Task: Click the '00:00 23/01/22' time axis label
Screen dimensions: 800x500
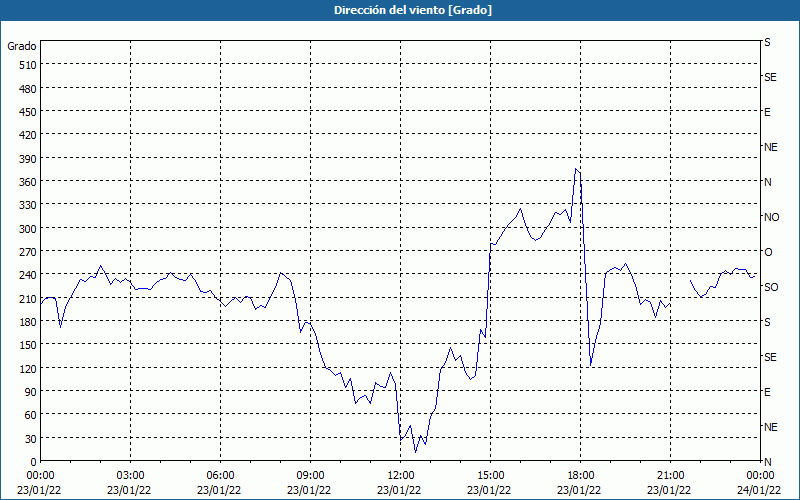Action: click(39, 483)
